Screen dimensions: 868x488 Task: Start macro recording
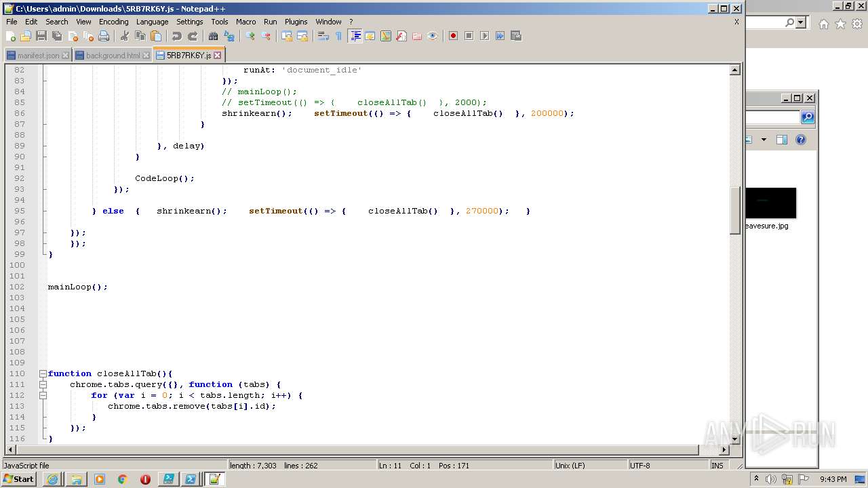(x=453, y=36)
